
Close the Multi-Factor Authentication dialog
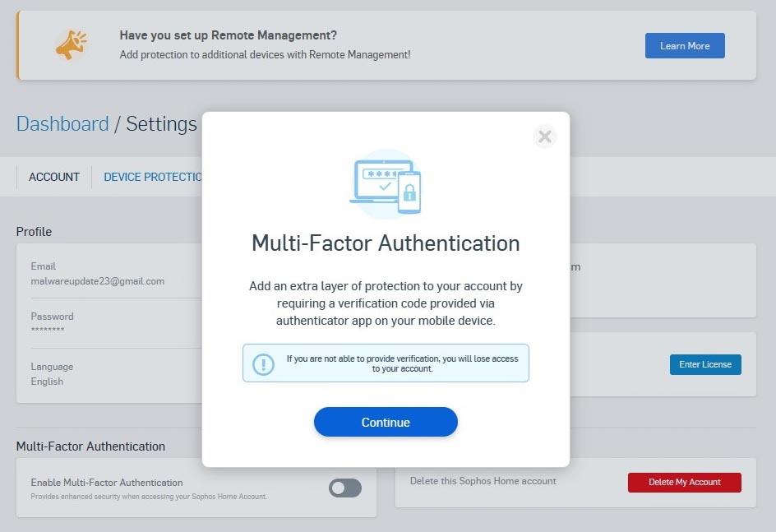click(544, 137)
